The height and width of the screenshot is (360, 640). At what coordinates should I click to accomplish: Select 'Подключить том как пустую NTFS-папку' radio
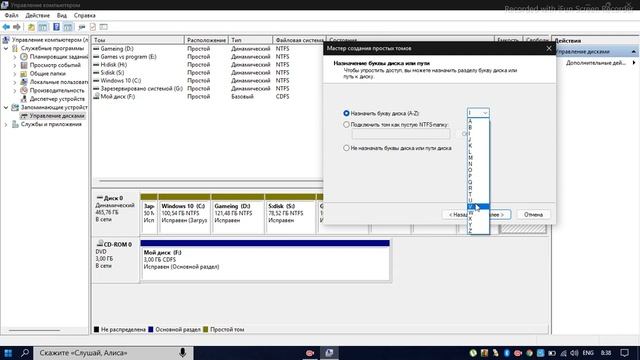(347, 124)
